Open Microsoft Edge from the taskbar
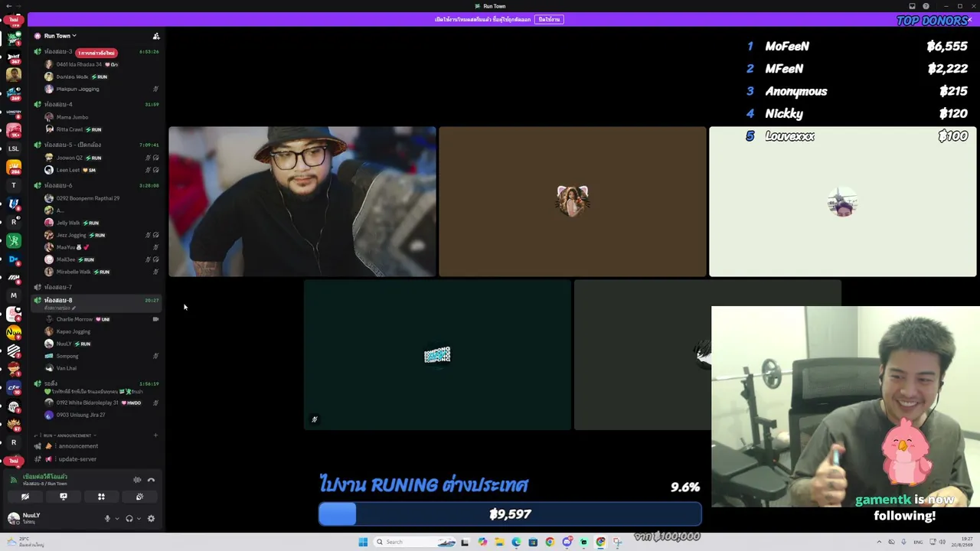980x551 pixels. [x=516, y=542]
